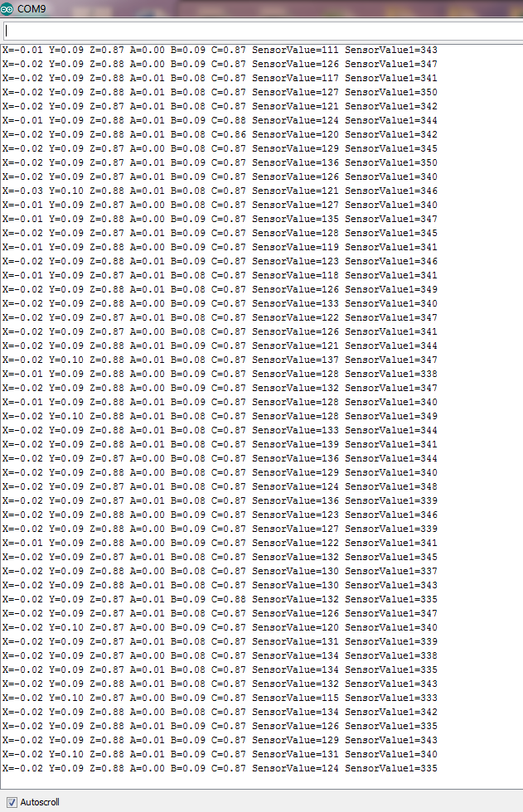
Task: Click the C=0.86 value in the output
Action: [229, 134]
